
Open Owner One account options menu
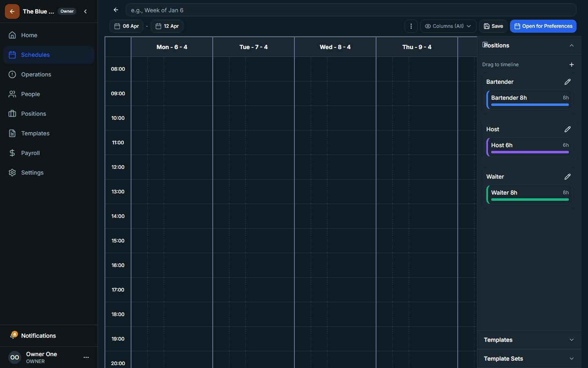coord(86,357)
